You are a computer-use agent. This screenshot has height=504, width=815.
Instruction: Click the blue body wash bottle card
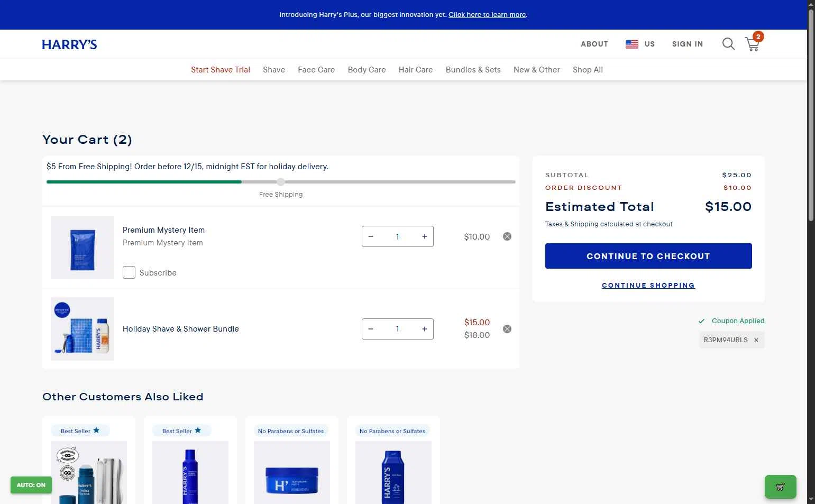[393, 460]
